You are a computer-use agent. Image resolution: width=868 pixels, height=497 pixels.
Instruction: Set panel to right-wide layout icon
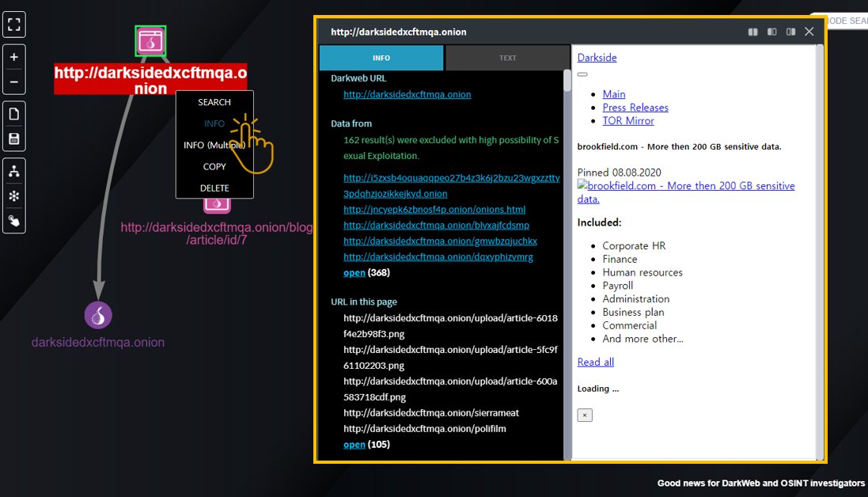(790, 32)
